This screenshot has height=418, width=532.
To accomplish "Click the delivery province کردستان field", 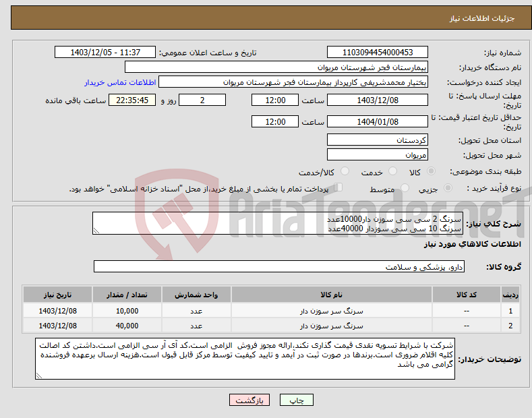I will coord(378,140).
